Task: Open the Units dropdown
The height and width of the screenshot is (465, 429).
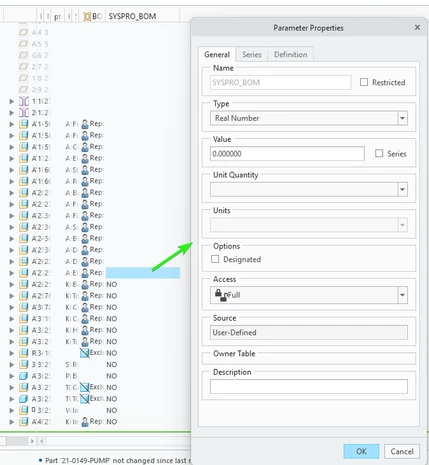Action: [402, 225]
